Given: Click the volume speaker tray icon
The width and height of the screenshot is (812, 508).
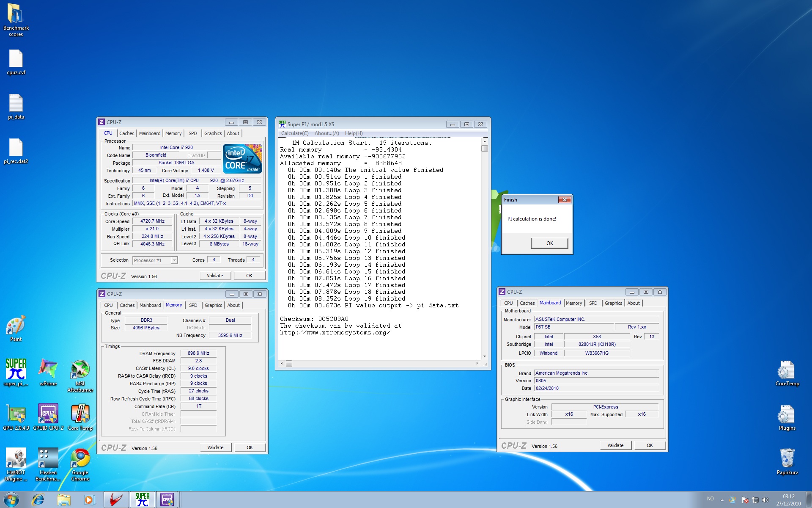Looking at the screenshot, I should [x=765, y=500].
